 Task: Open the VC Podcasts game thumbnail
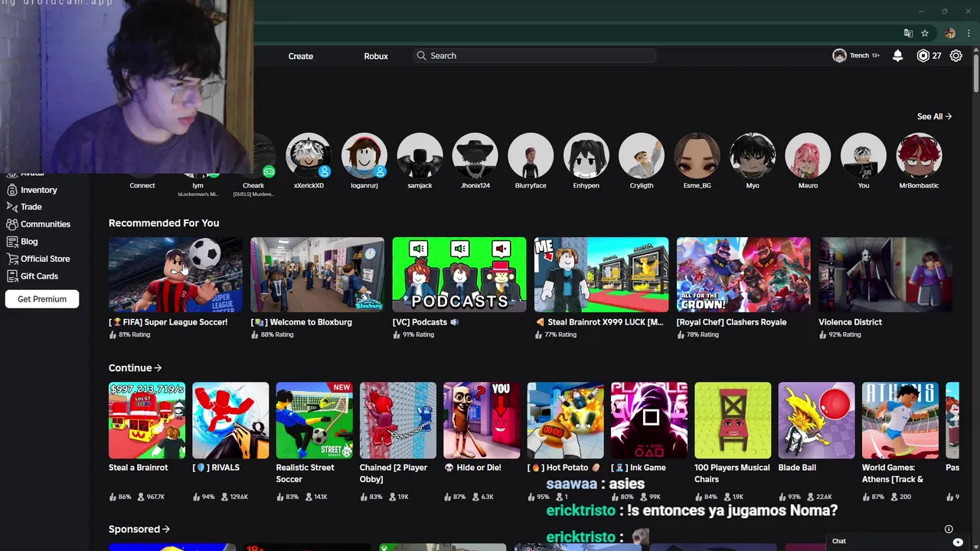459,275
